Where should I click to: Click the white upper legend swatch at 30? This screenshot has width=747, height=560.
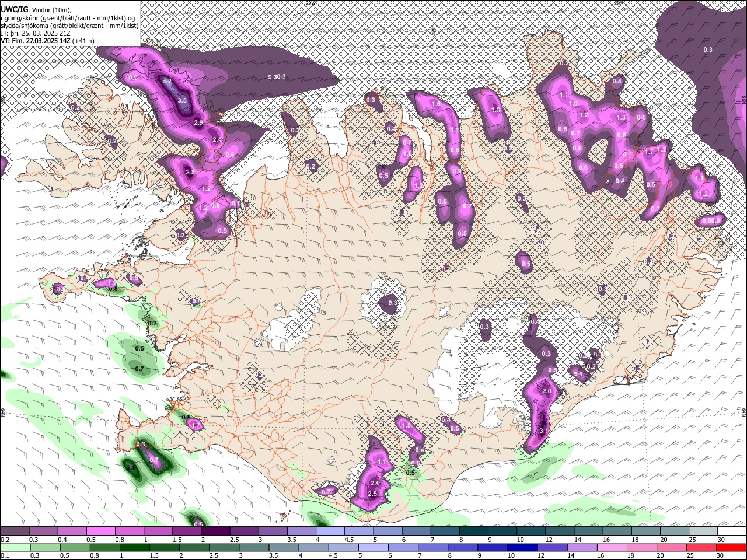point(732,531)
